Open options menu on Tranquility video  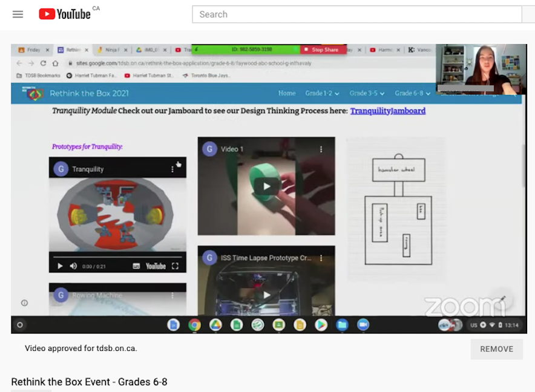[172, 169]
